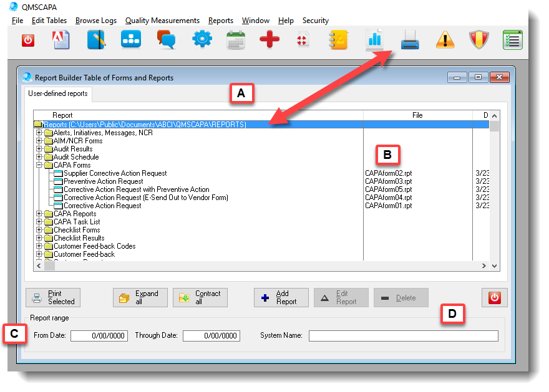
Task: Click the From Date input field
Action: point(98,336)
